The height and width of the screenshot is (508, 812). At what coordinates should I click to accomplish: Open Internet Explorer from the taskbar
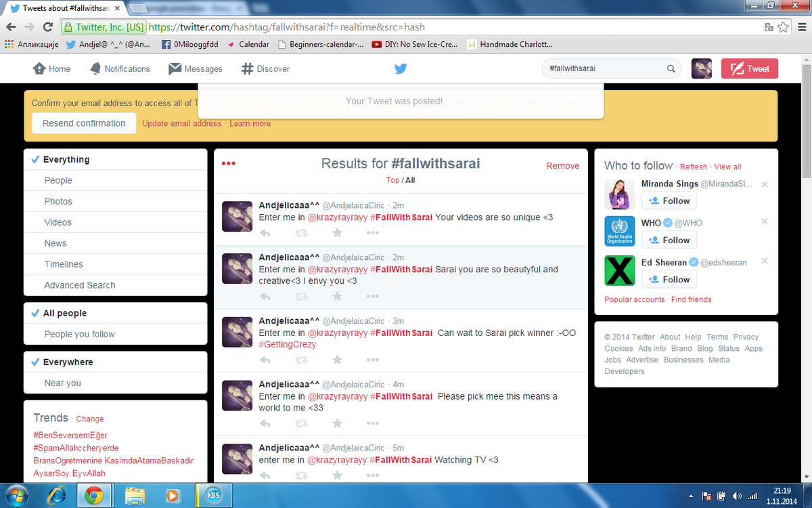click(x=55, y=496)
